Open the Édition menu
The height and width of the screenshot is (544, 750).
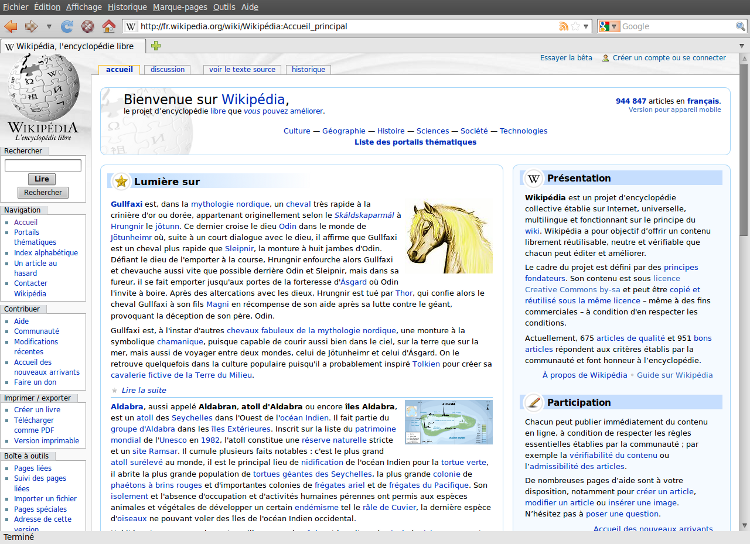(47, 7)
